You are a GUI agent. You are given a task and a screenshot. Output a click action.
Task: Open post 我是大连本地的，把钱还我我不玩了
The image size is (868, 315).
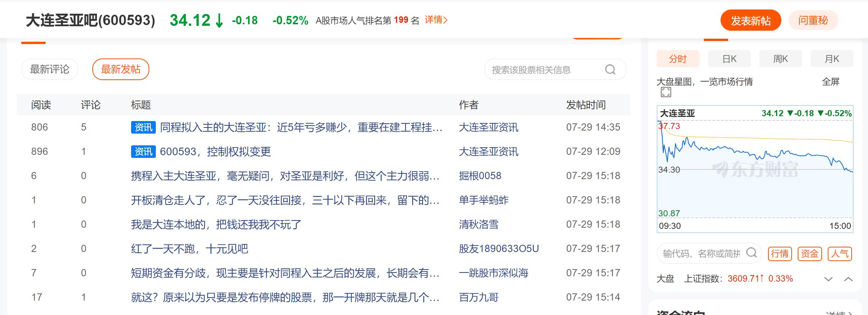[x=216, y=224]
